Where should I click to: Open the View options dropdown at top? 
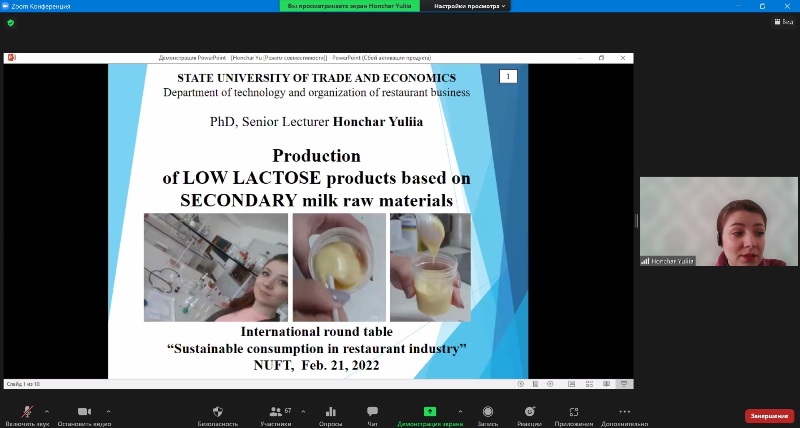point(469,6)
